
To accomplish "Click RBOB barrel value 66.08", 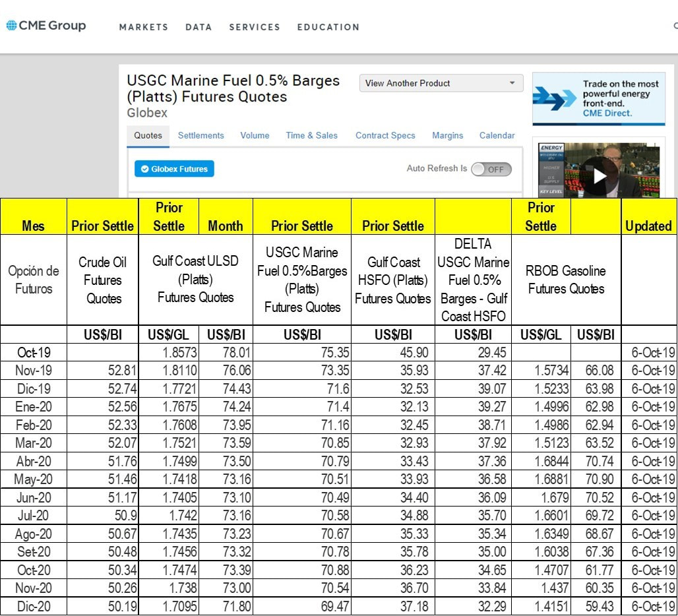I will click(600, 371).
